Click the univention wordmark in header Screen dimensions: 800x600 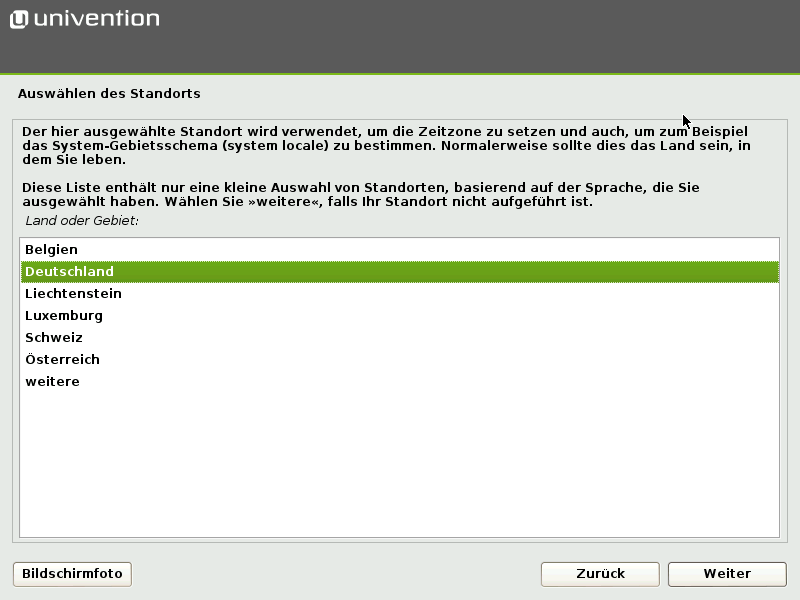point(96,18)
